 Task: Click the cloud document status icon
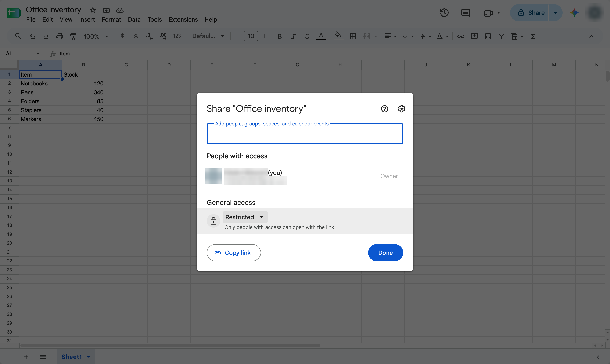(x=120, y=10)
